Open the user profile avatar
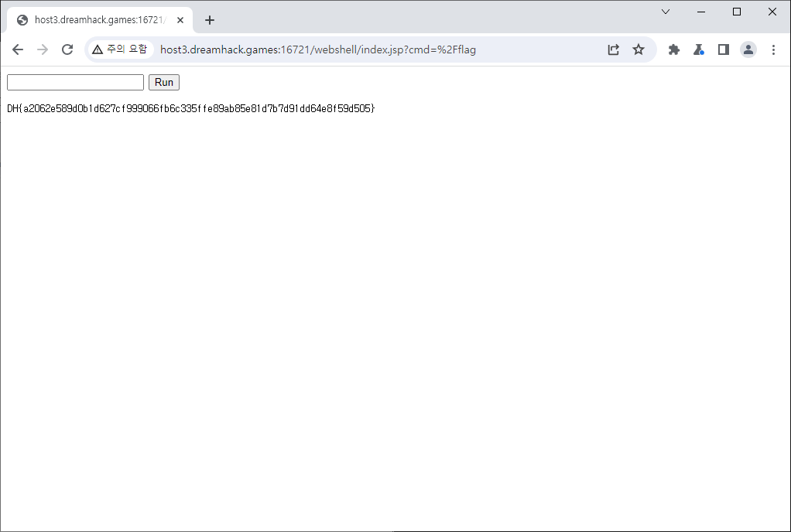This screenshot has height=532, width=791. pyautogui.click(x=748, y=49)
